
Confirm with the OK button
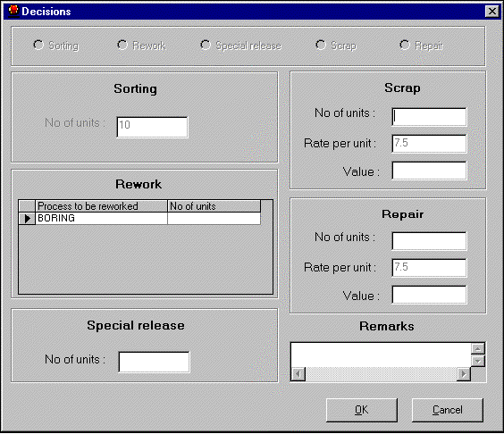point(362,410)
